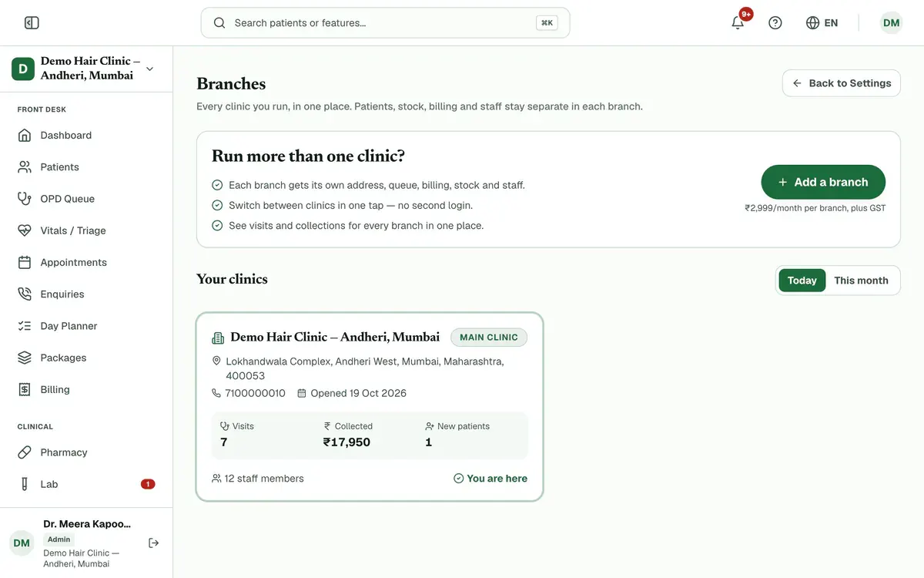Image resolution: width=924 pixels, height=578 pixels.
Task: Click the OPD Queue stethoscope icon
Action: point(25,199)
